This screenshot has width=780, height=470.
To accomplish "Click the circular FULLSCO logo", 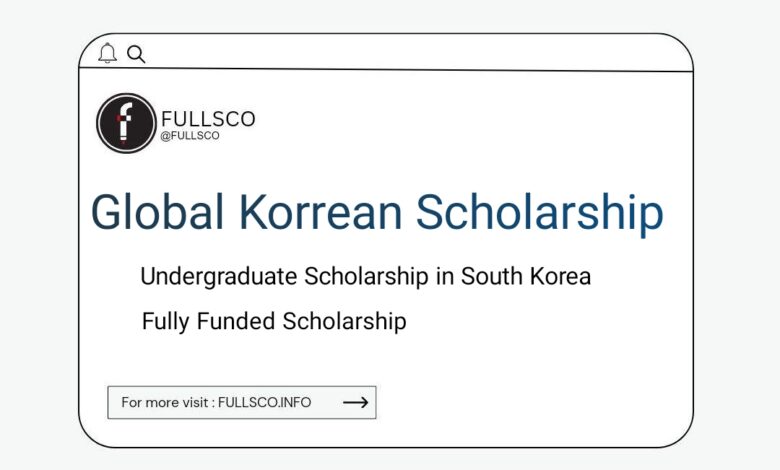I will (x=126, y=123).
